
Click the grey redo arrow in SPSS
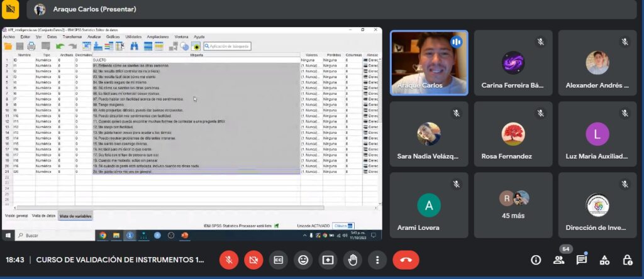coord(73,46)
